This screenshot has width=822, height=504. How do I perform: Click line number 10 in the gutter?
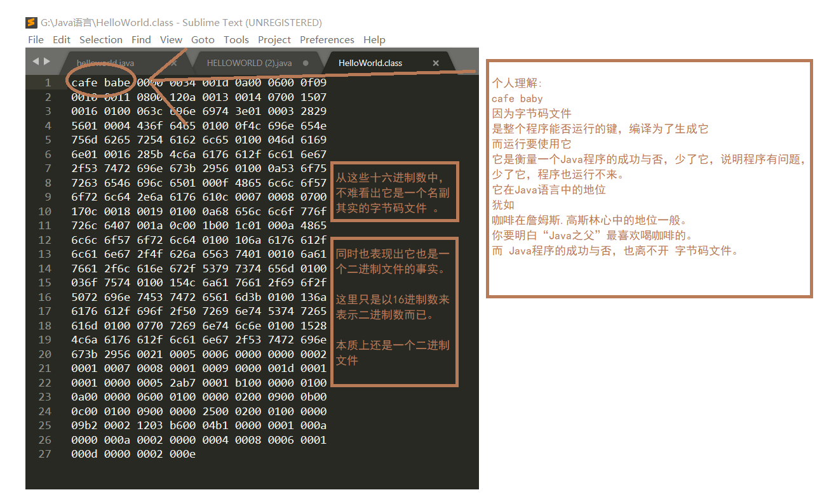tap(44, 211)
